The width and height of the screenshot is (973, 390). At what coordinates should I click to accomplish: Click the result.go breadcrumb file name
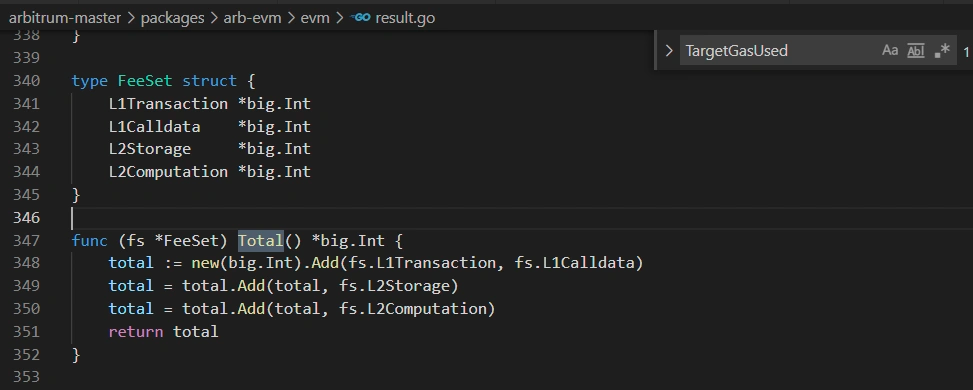click(x=405, y=18)
